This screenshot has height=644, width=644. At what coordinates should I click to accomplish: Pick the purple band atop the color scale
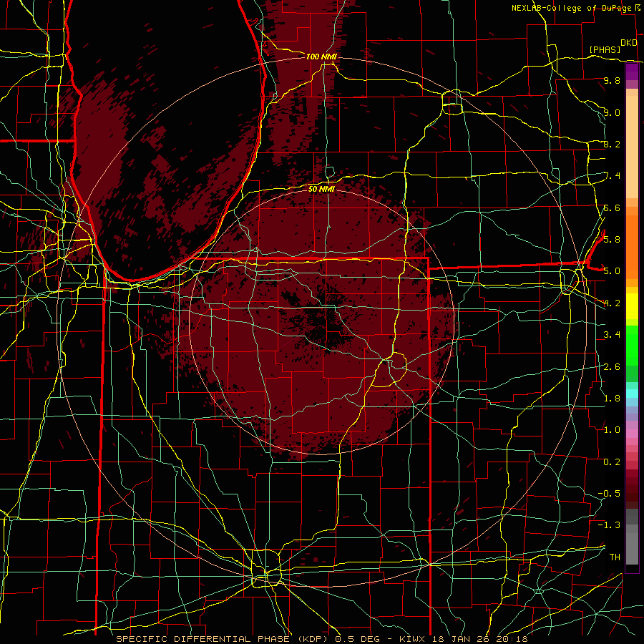632,72
